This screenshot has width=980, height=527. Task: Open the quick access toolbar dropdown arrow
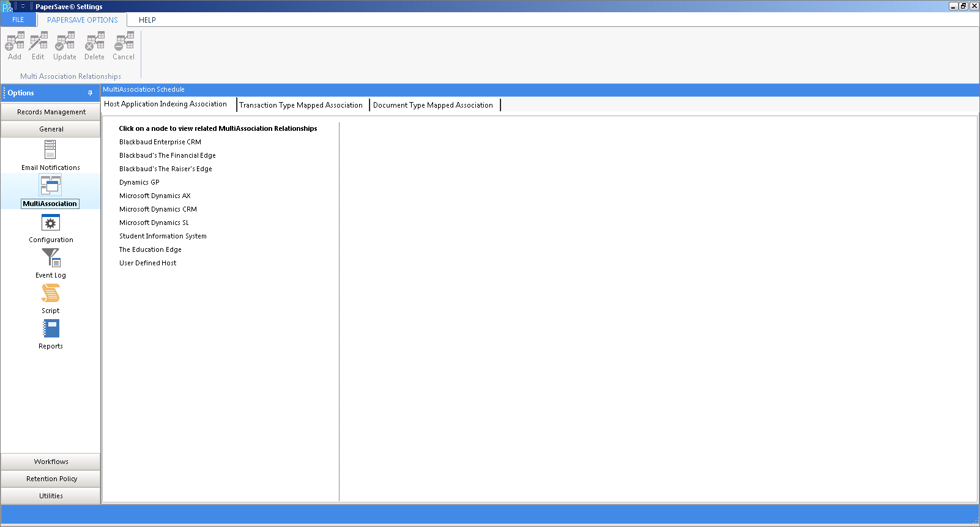tap(23, 6)
